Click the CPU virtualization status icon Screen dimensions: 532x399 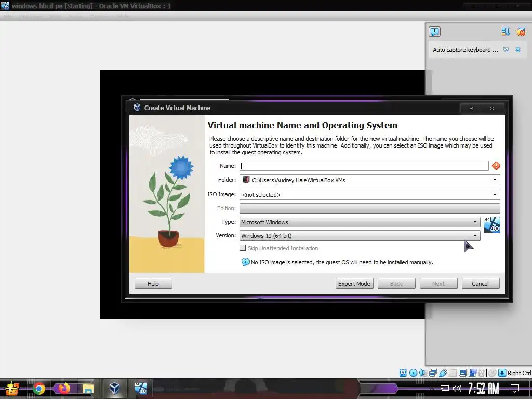(483, 373)
